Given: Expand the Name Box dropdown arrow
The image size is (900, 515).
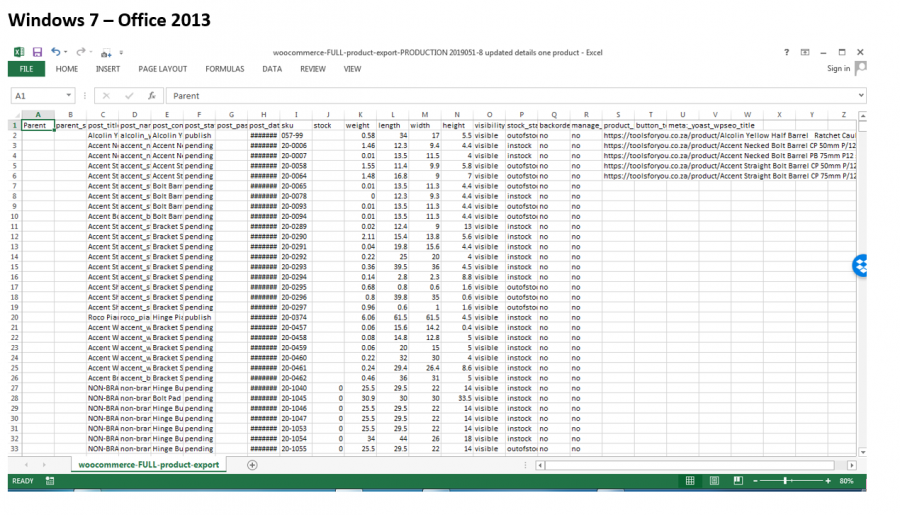Looking at the screenshot, I should point(68,95).
